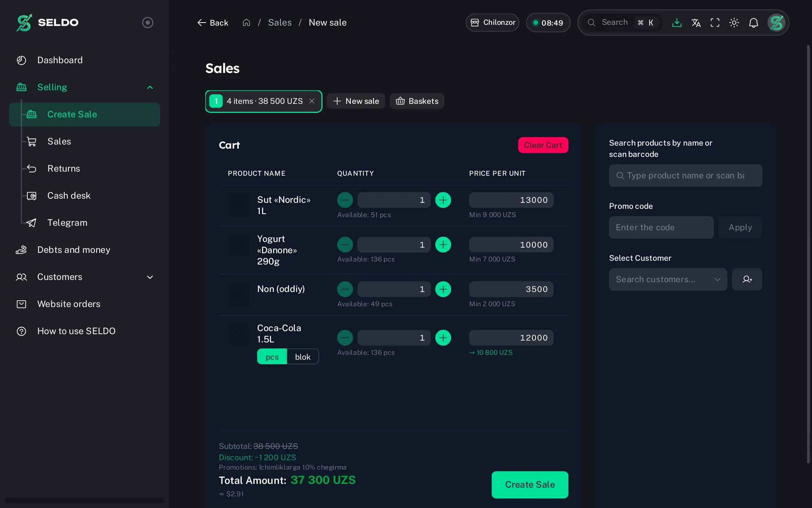Collapse the Selling section chevron
Viewport: 812px width, 508px height.
coord(150,87)
